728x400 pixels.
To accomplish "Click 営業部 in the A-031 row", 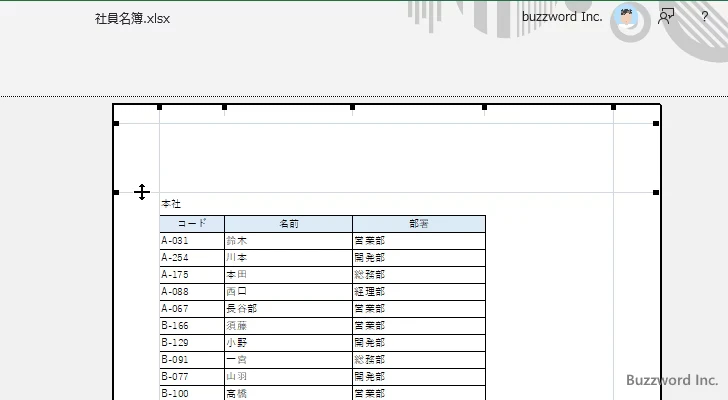I will (x=370, y=241).
